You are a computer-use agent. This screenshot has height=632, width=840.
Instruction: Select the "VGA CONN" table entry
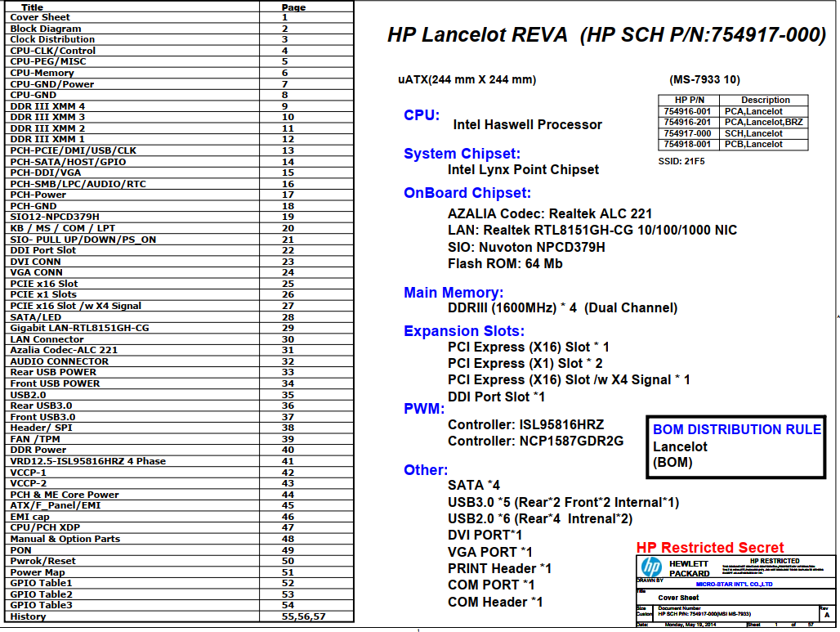36,271
